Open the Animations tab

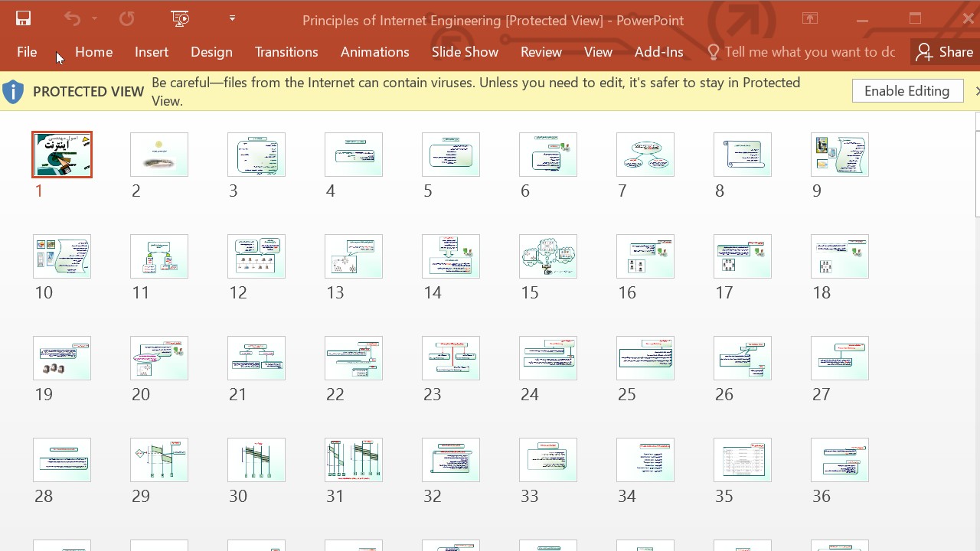375,52
